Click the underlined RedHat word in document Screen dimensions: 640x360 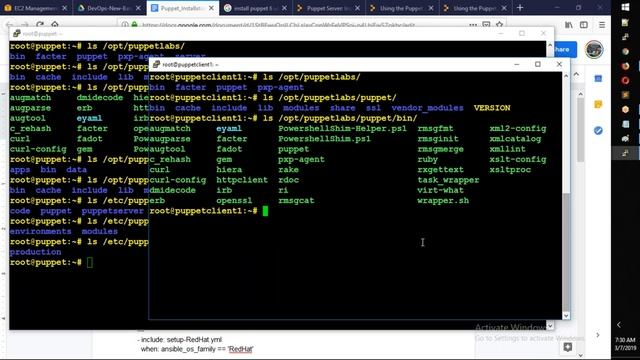click(240, 349)
